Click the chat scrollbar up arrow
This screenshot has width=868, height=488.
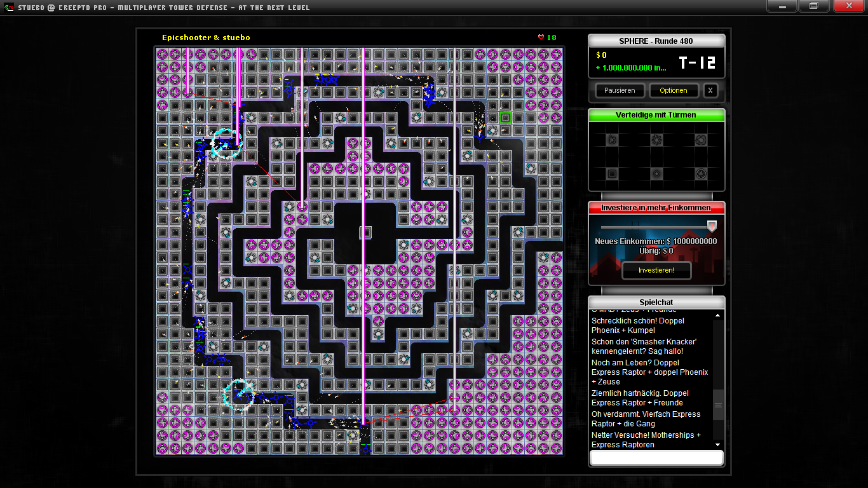718,316
